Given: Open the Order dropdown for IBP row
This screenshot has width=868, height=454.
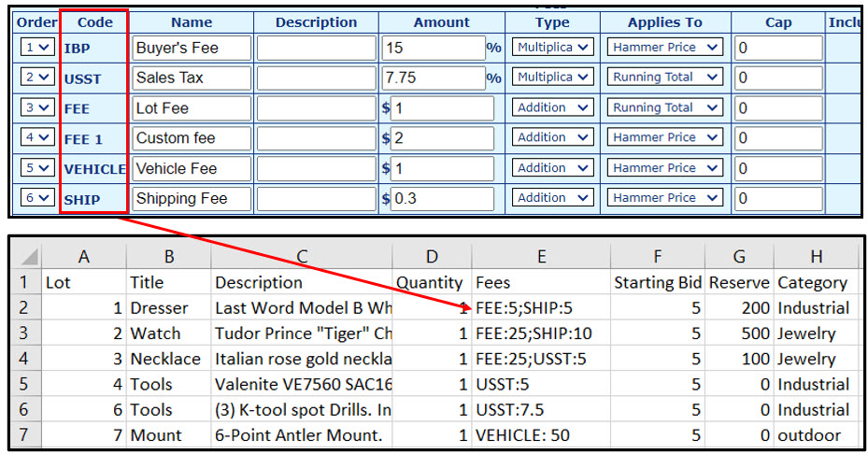Looking at the screenshot, I should click(37, 47).
